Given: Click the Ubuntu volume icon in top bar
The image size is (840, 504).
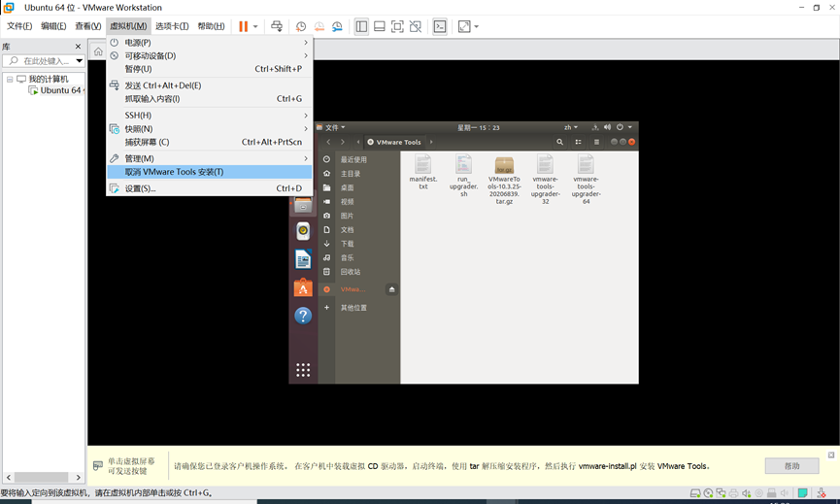Looking at the screenshot, I should [607, 127].
